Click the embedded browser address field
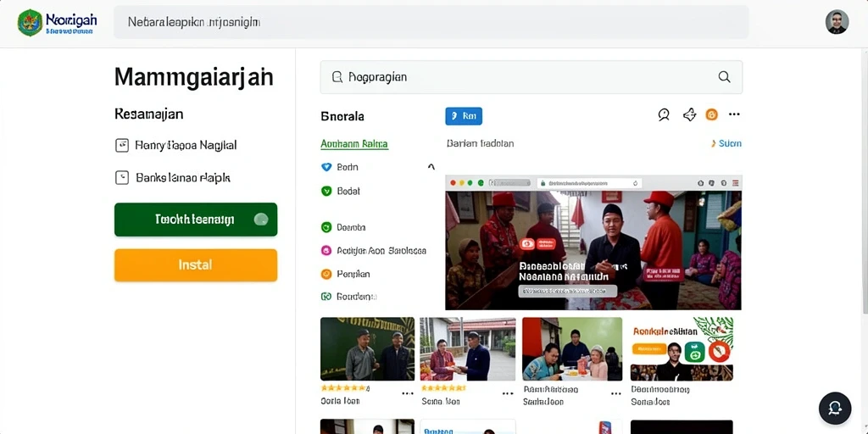The width and height of the screenshot is (868, 434). (x=589, y=183)
